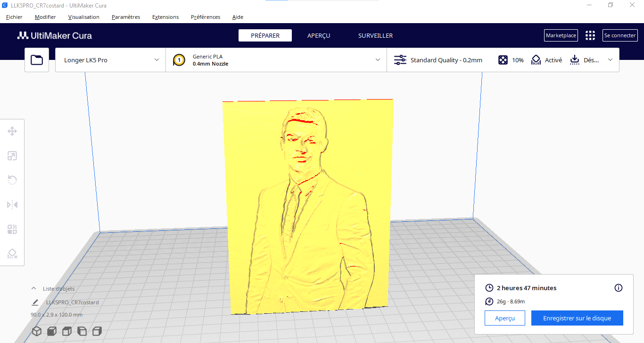This screenshot has width=644, height=343.
Task: Open the Modifier menu
Action: pyautogui.click(x=45, y=17)
